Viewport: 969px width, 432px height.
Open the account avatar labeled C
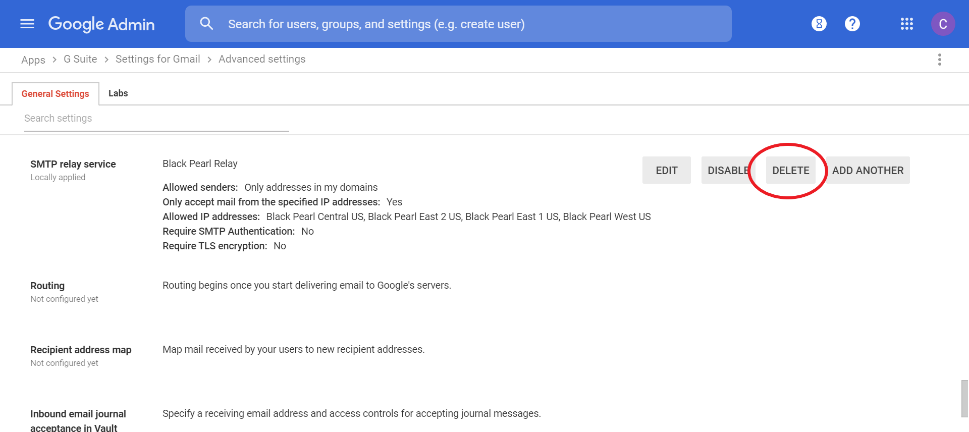click(942, 24)
